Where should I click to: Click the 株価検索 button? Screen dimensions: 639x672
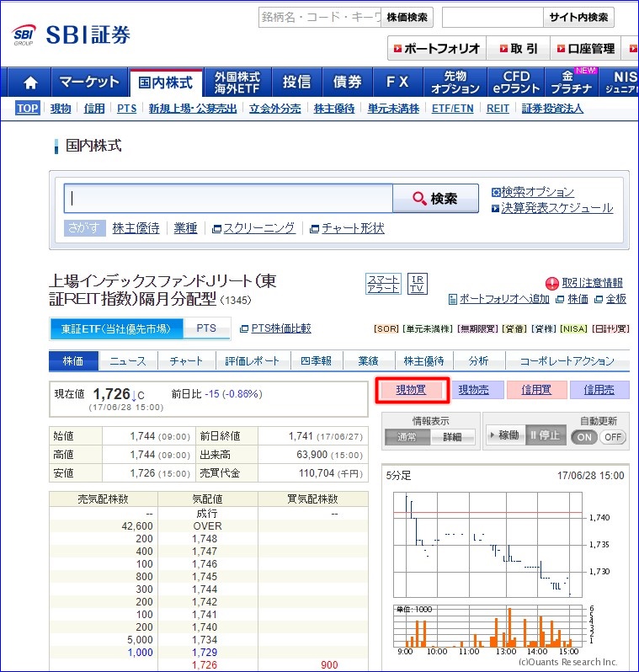pos(407,17)
